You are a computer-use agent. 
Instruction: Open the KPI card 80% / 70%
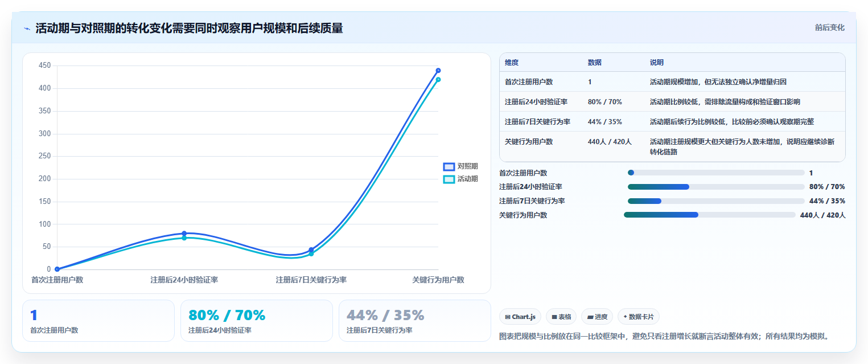pos(257,321)
